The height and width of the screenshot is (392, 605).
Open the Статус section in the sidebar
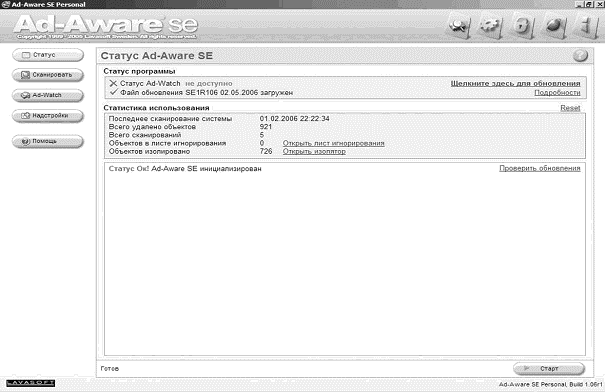(x=48, y=55)
